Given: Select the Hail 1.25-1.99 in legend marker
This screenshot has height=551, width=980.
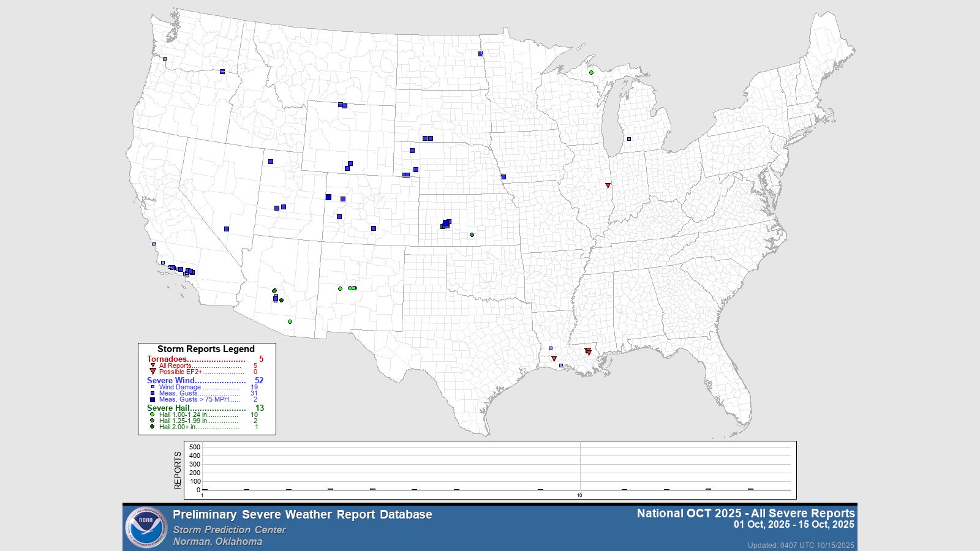Looking at the screenshot, I should click(x=151, y=421).
